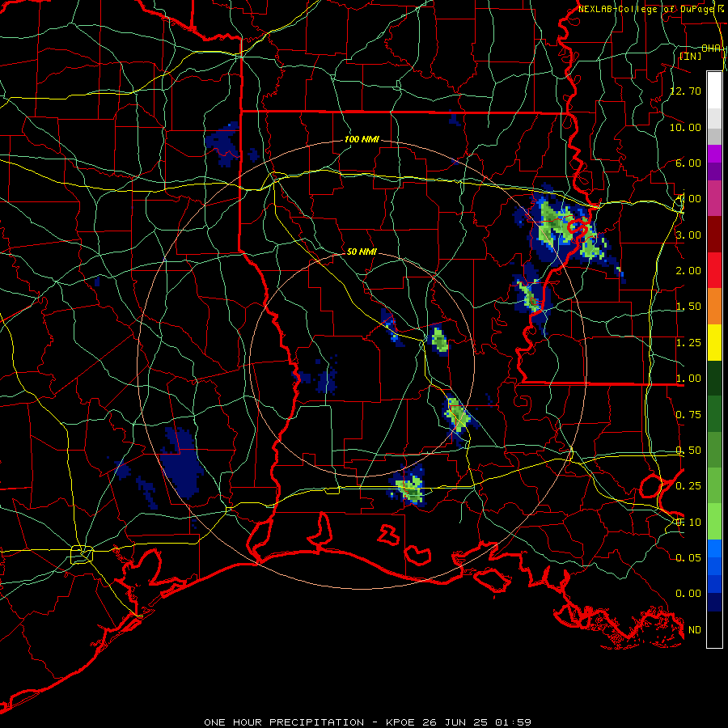This screenshot has height=728, width=728.
Task: Pick the orange legend swatch near 1.50
Action: pyautogui.click(x=714, y=307)
